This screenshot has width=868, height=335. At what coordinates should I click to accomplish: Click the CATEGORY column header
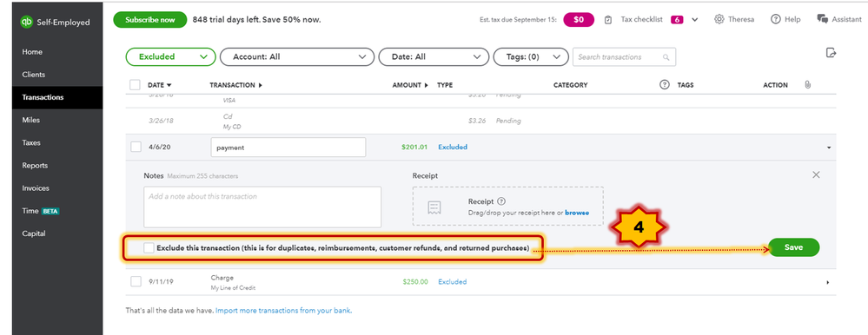pos(570,85)
